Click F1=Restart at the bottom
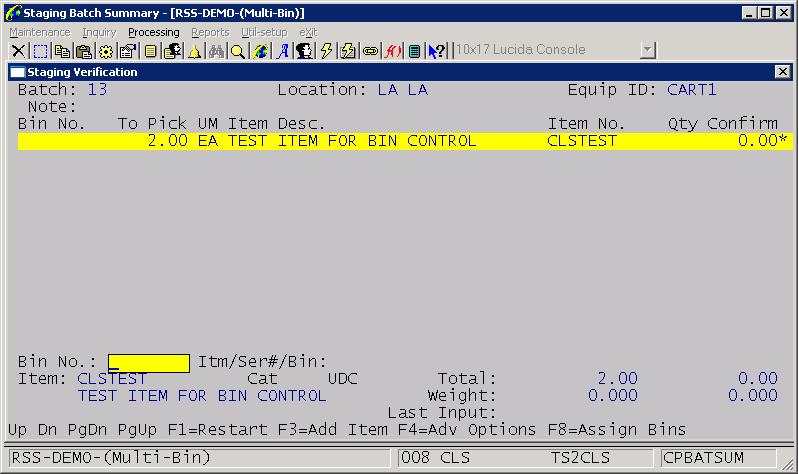 (x=217, y=430)
